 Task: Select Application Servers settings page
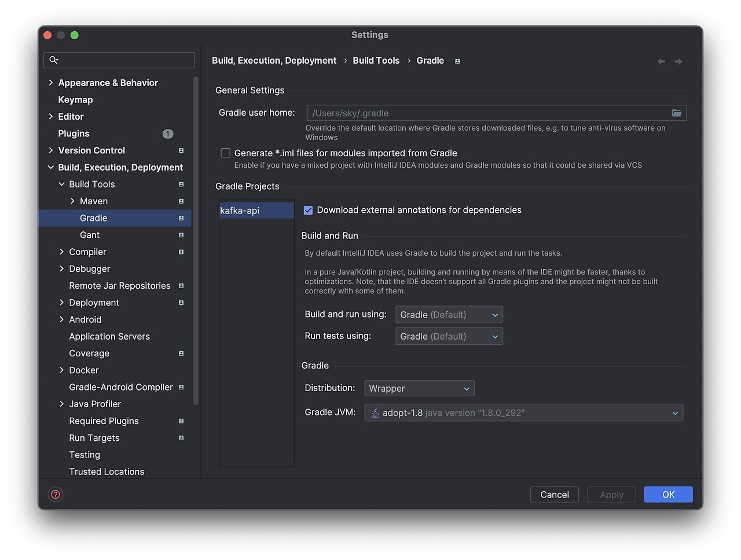pyautogui.click(x=109, y=336)
